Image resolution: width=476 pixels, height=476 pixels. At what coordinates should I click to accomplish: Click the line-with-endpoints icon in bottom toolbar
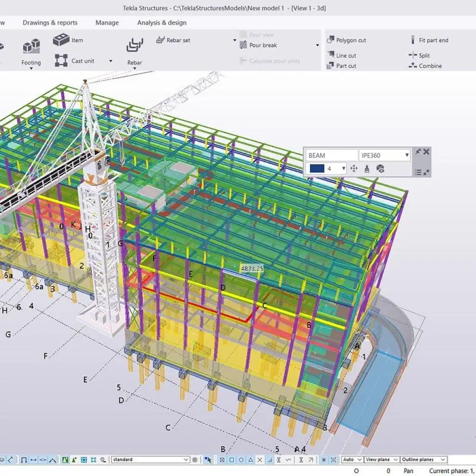coord(33,460)
